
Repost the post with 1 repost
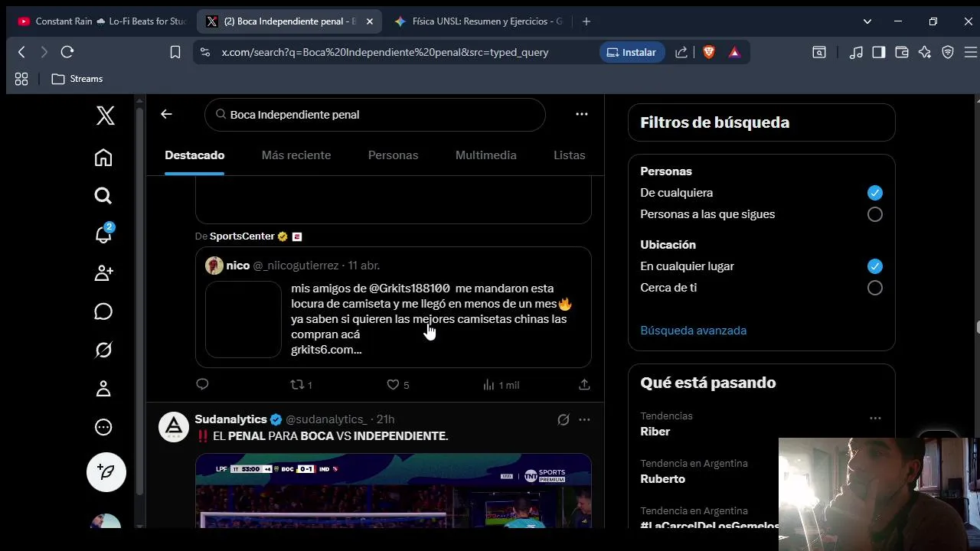(301, 384)
